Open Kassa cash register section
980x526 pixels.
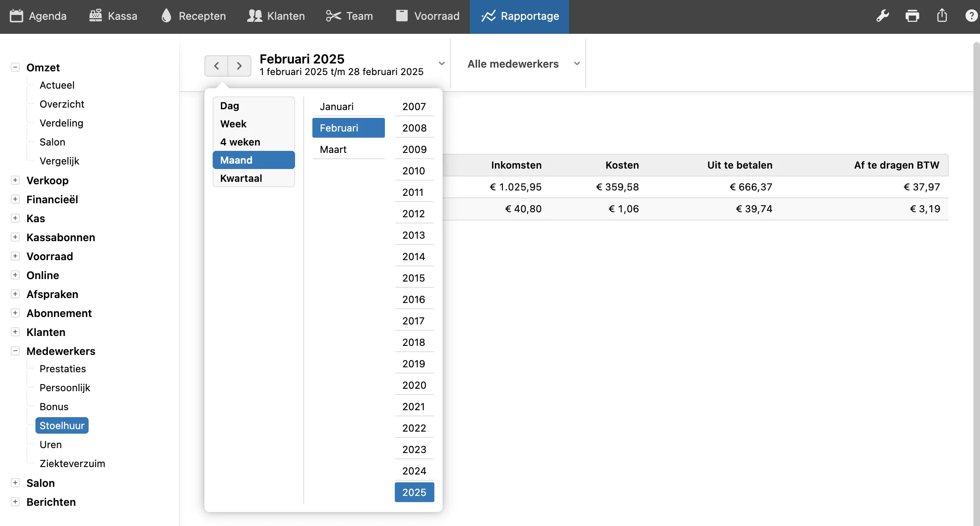pyautogui.click(x=113, y=16)
